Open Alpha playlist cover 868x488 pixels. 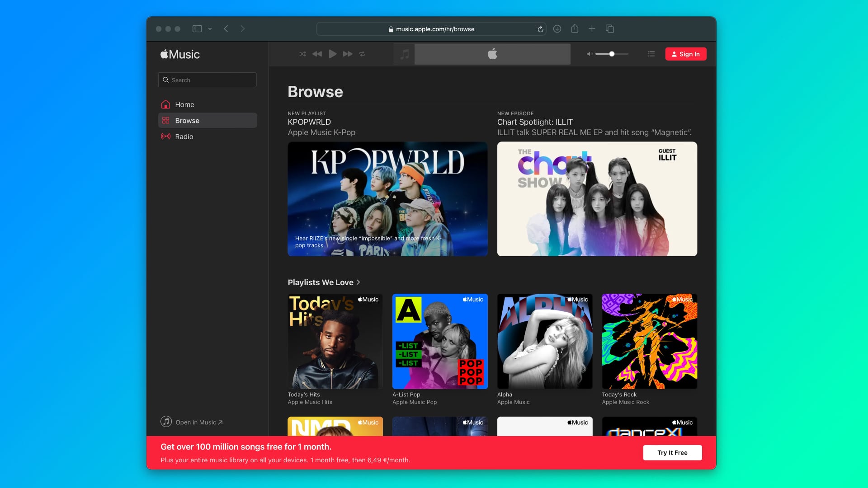tap(545, 341)
